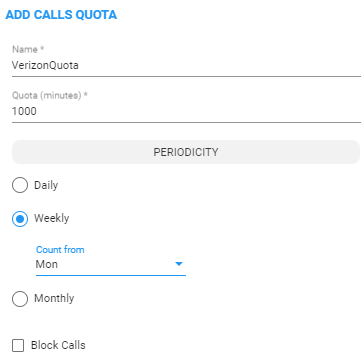The width and height of the screenshot is (362, 361).
Task: Expand the Count from dropdown arrow
Action: pyautogui.click(x=179, y=264)
